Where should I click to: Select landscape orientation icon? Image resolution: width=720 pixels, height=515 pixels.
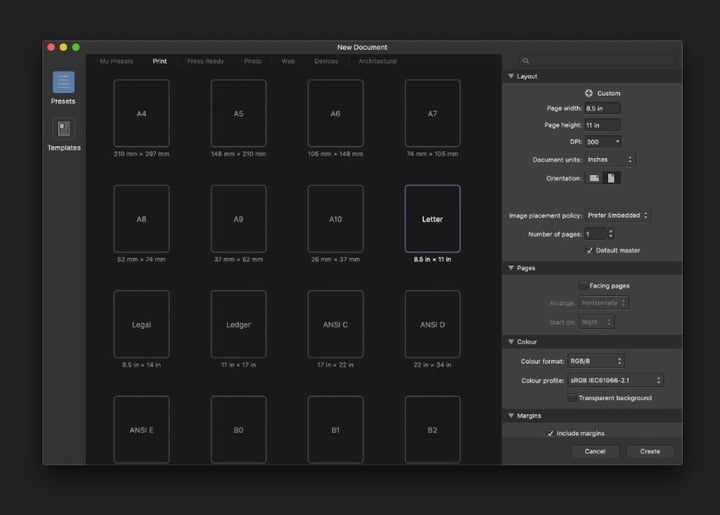tap(594, 178)
